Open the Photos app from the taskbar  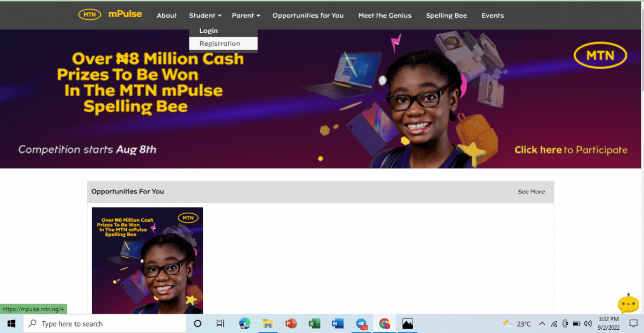coord(407,323)
